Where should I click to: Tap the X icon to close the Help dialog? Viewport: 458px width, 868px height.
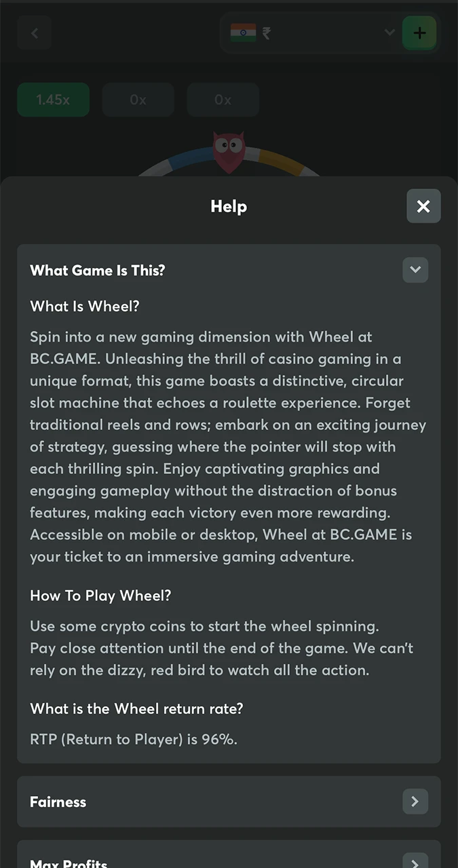423,206
